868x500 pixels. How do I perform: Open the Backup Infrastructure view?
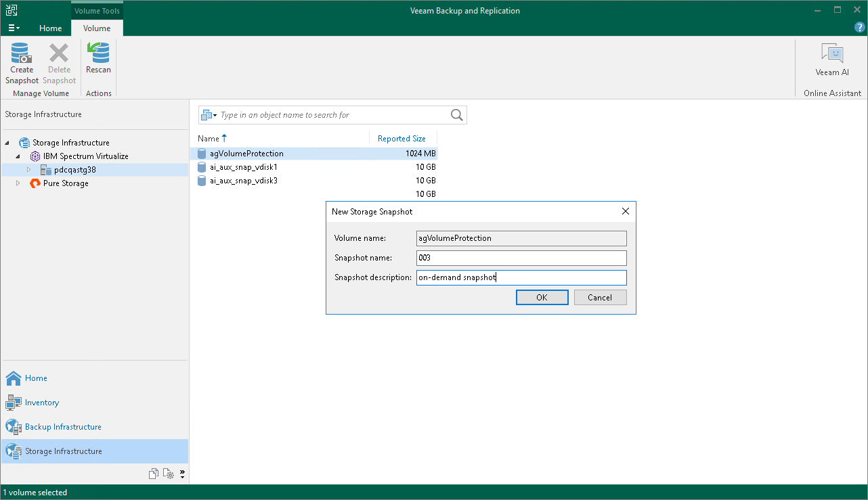(x=63, y=427)
